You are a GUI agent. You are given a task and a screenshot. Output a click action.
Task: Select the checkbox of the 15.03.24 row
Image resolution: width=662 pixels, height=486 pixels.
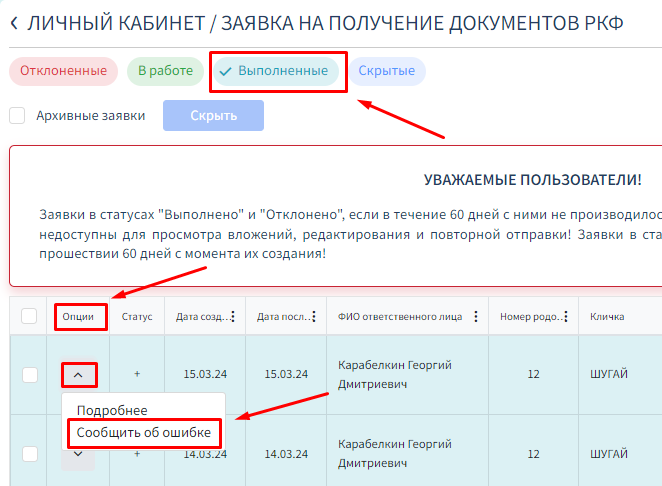tap(29, 374)
